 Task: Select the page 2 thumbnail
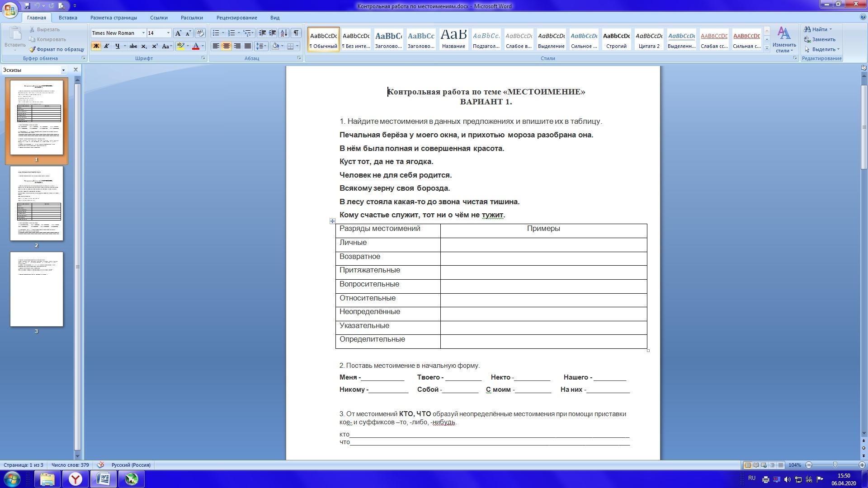pyautogui.click(x=37, y=203)
